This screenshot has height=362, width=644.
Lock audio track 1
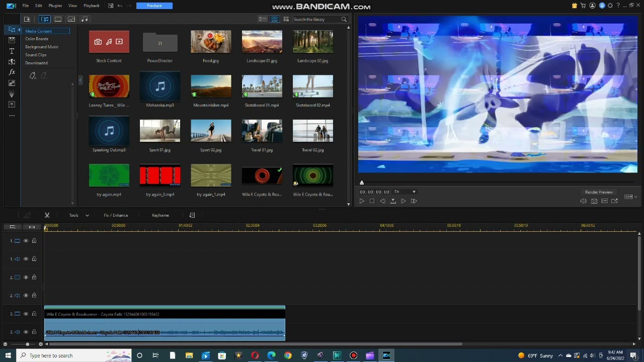(x=34, y=259)
